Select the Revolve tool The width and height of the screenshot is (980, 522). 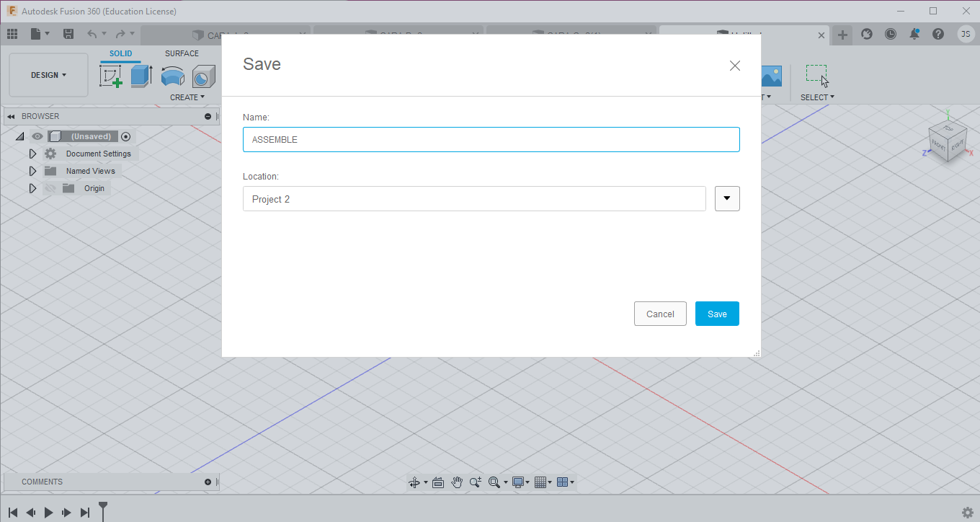172,76
